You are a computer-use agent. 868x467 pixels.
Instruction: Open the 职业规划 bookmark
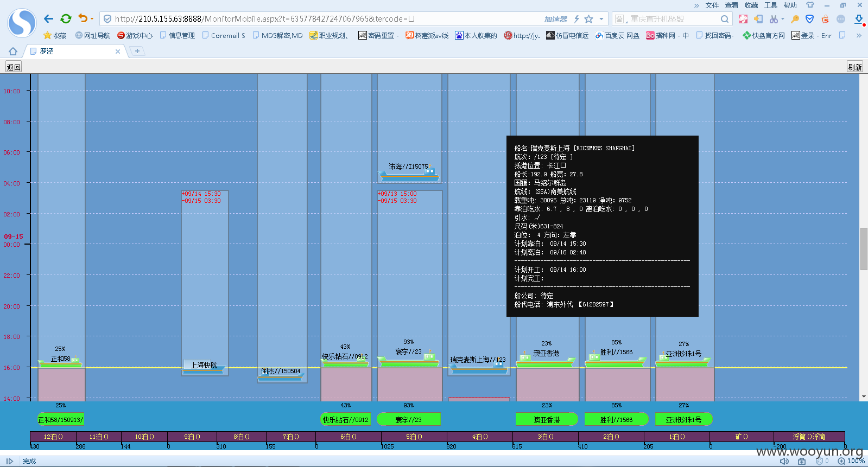tap(329, 35)
